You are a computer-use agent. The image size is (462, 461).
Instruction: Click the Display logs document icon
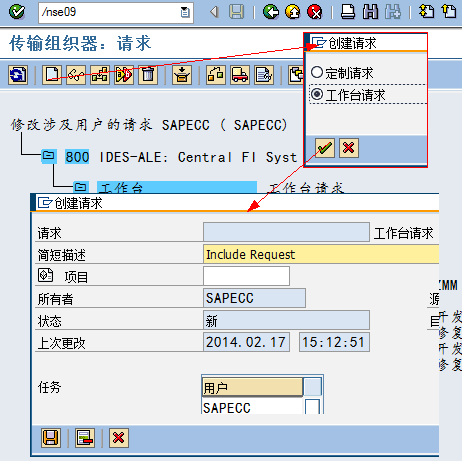click(264, 75)
